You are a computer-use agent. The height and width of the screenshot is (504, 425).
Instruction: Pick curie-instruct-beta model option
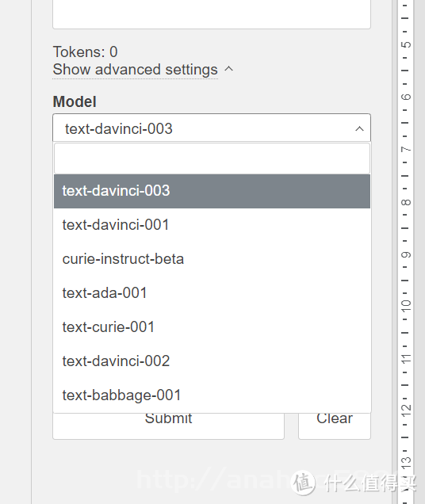[212, 259]
